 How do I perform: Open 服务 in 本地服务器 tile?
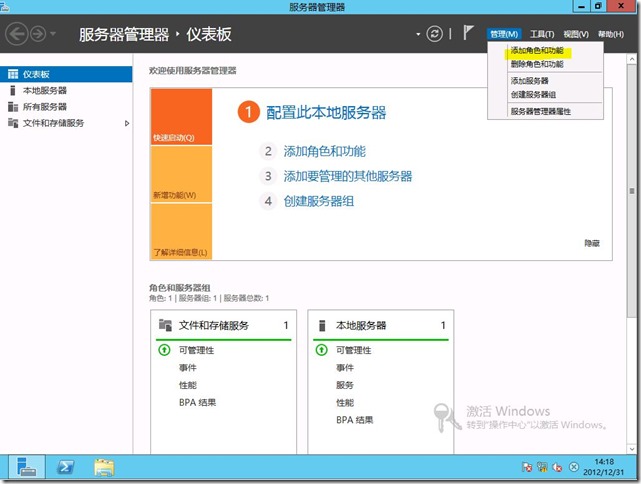(345, 385)
